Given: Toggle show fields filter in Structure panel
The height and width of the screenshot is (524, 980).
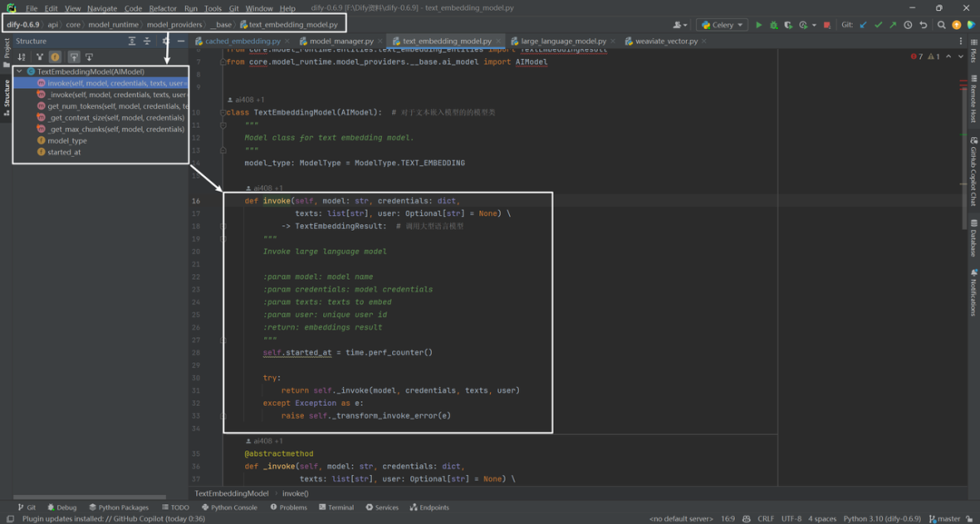Looking at the screenshot, I should click(55, 56).
